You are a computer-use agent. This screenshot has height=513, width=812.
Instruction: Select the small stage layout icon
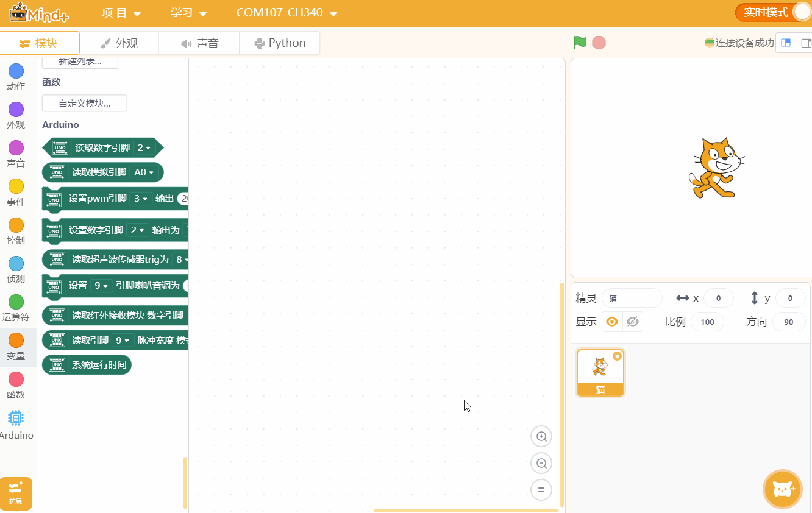tap(786, 43)
